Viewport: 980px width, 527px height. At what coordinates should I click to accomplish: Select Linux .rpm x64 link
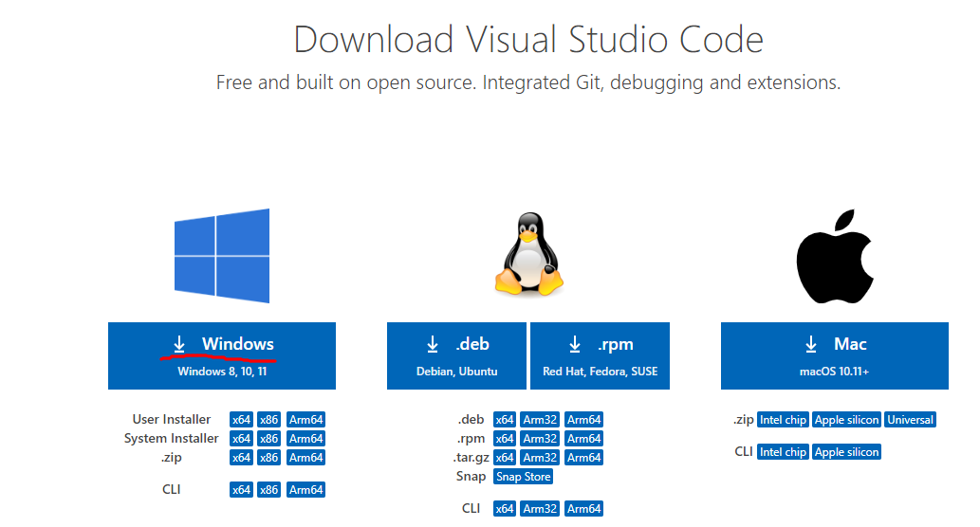coord(505,438)
